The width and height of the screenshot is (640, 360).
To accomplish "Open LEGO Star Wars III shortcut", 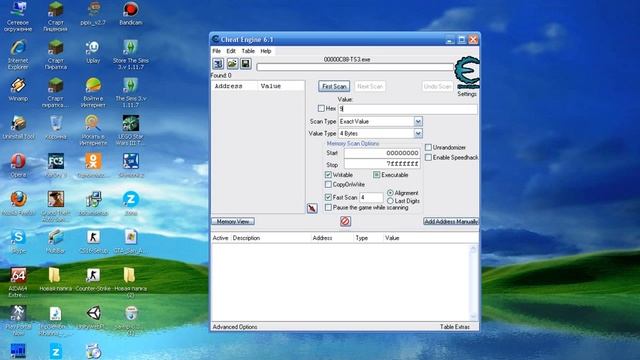I will [x=131, y=131].
